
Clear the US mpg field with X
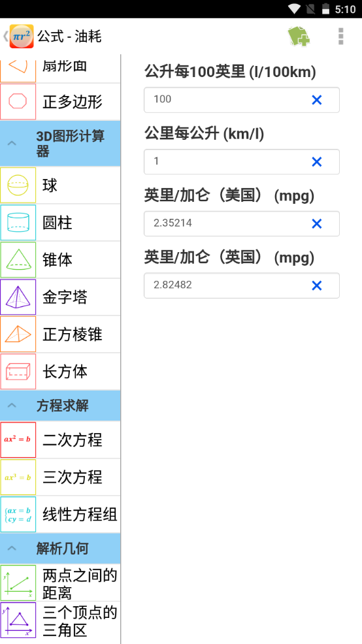click(316, 224)
